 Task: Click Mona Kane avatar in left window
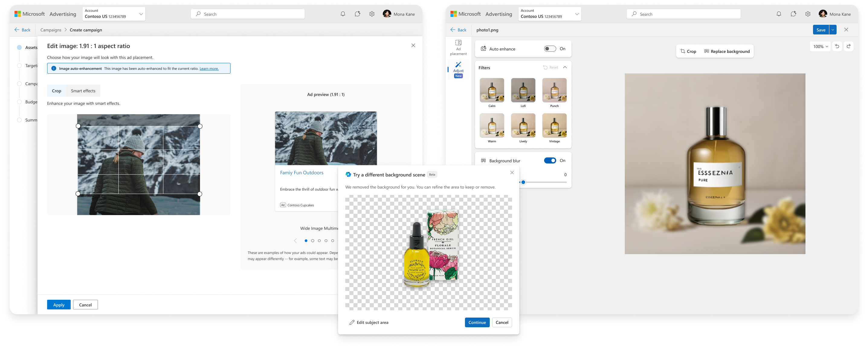(x=387, y=14)
